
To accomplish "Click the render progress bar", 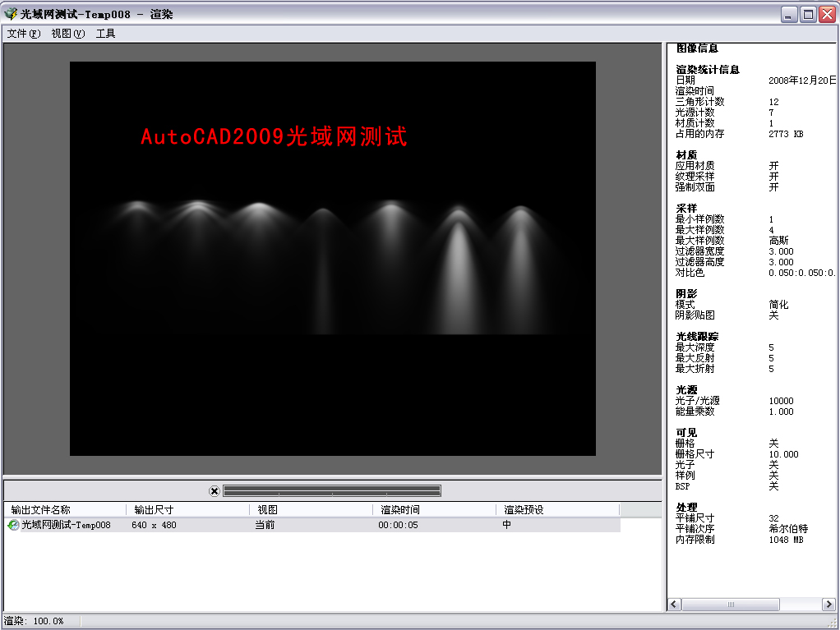I will 333,490.
